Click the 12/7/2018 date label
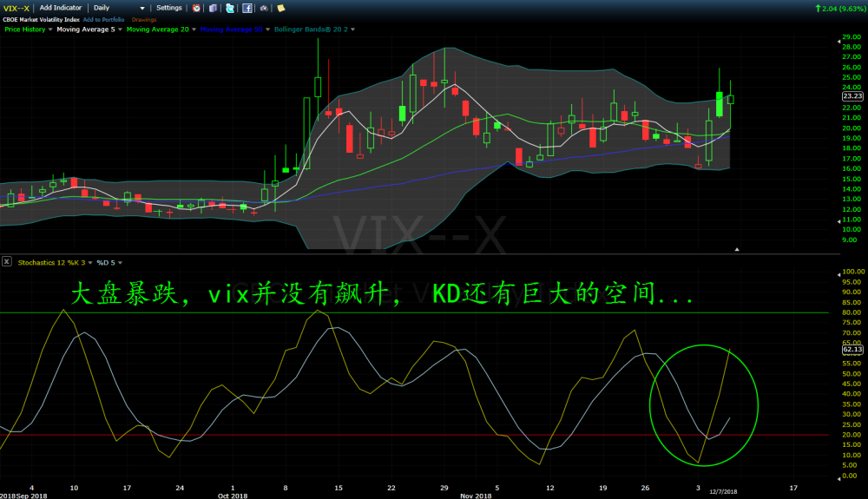This screenshot has height=499, width=868. pyautogui.click(x=723, y=491)
